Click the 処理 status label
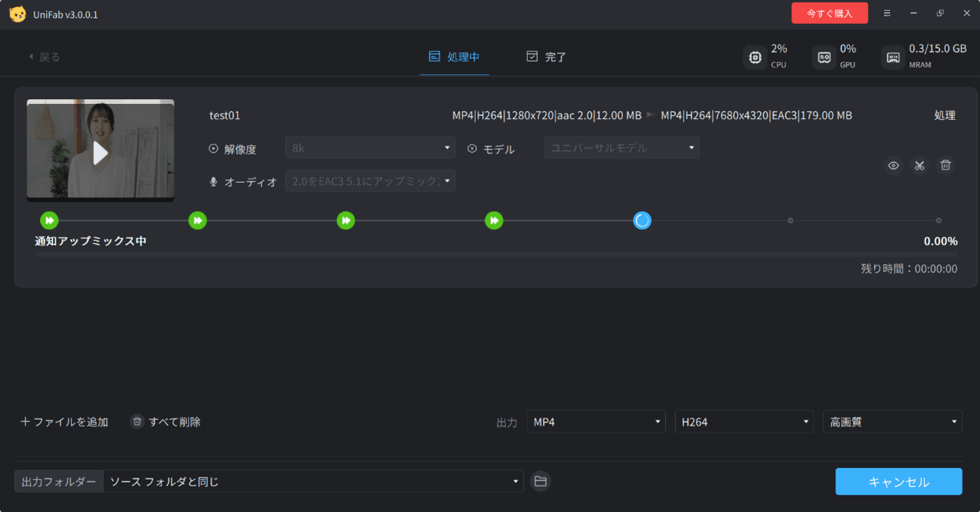The image size is (980, 512). [945, 115]
